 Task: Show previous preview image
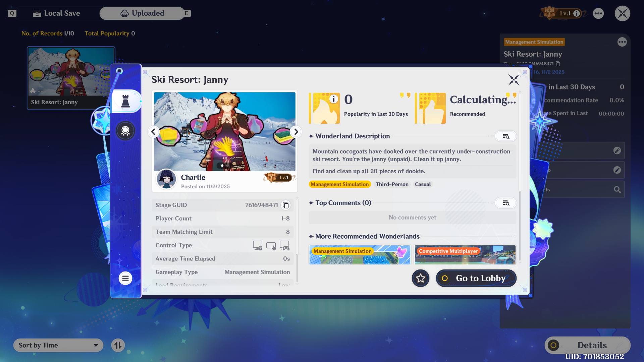click(x=153, y=132)
